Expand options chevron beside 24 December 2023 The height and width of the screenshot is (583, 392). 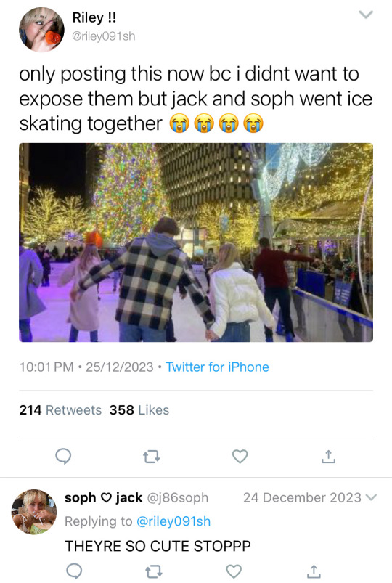coord(371,497)
